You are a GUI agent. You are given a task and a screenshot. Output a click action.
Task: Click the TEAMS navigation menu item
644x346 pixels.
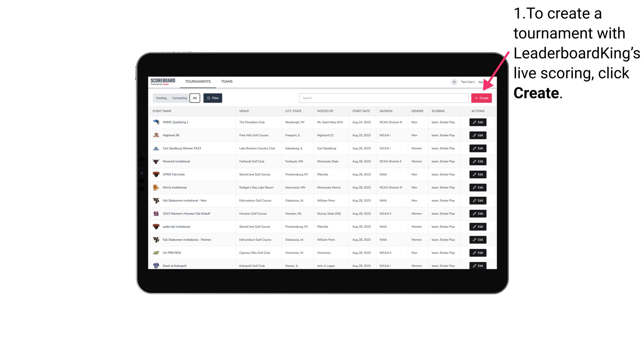(x=226, y=81)
